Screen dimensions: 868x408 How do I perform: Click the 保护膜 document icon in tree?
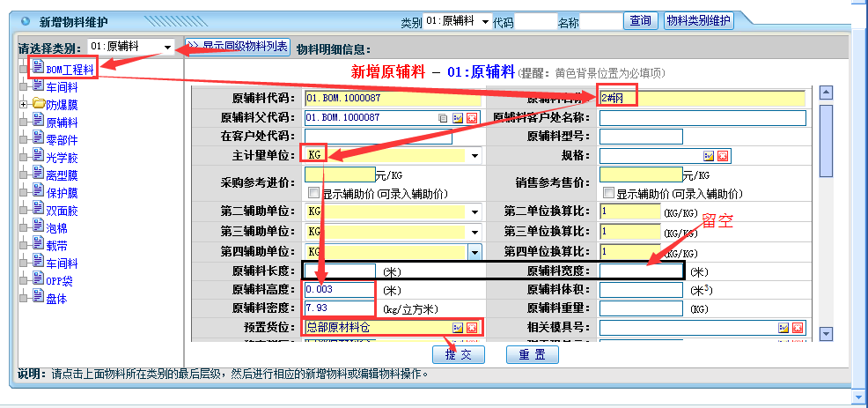pyautogui.click(x=38, y=190)
